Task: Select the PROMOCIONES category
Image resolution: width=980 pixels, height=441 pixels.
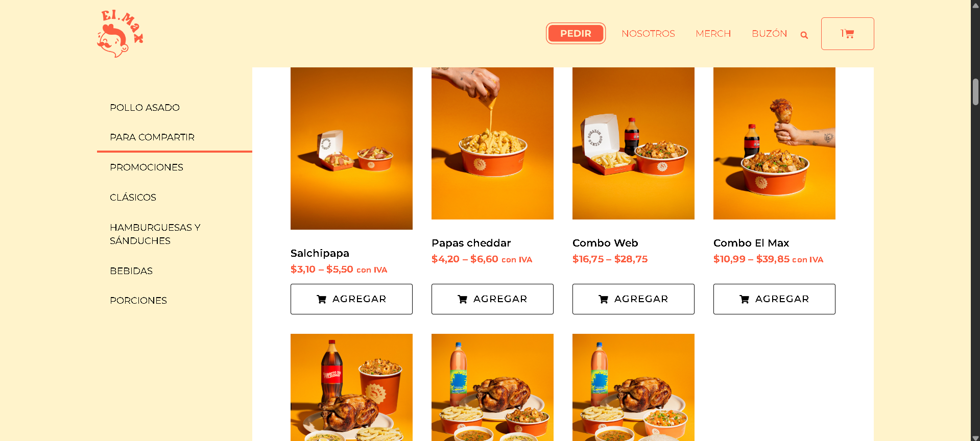Action: (147, 167)
